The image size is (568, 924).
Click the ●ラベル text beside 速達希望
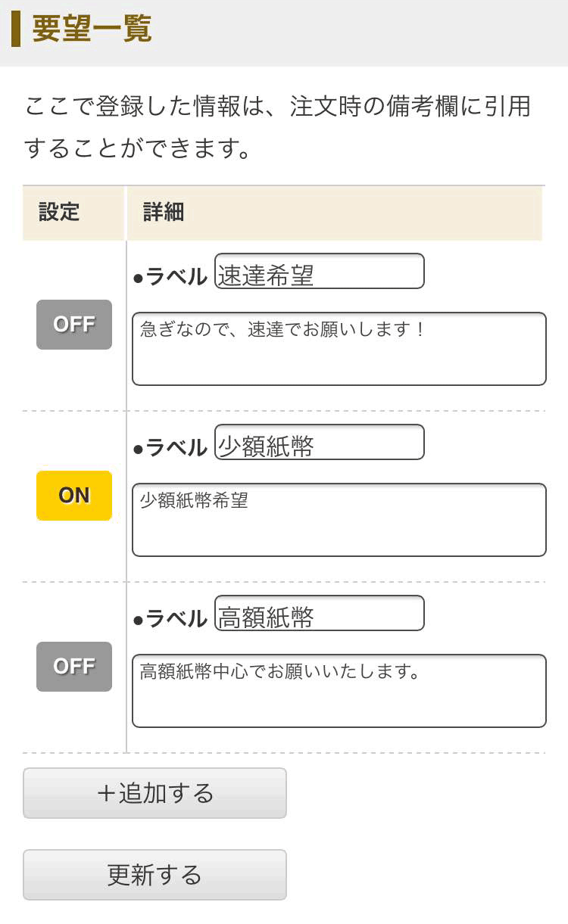coord(170,278)
